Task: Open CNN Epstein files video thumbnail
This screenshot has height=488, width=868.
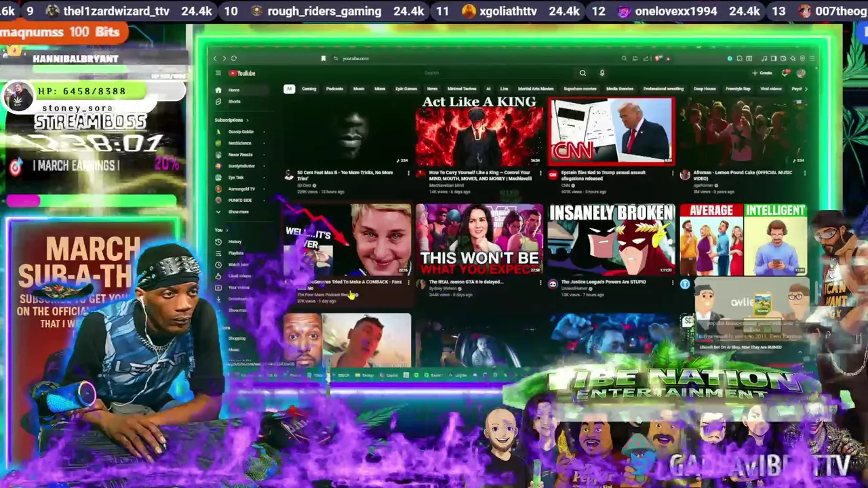Action: coord(612,131)
